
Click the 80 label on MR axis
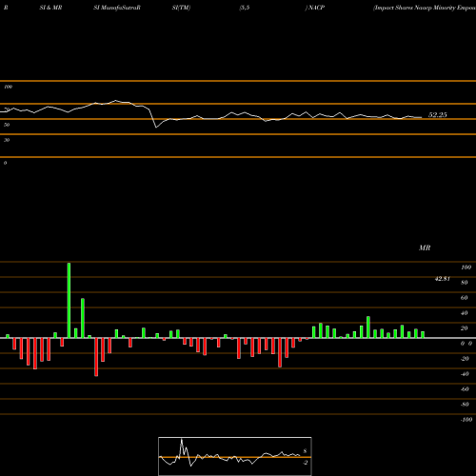tap(465, 283)
